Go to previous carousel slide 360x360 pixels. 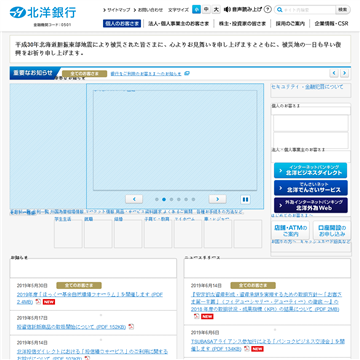pyautogui.click(x=134, y=199)
